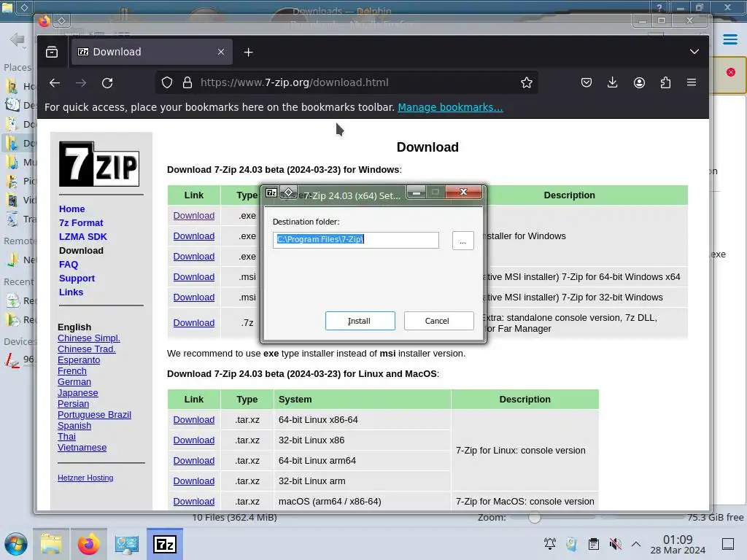Switch language to Esperanto
Screen dimensions: 747x560
tap(79, 360)
